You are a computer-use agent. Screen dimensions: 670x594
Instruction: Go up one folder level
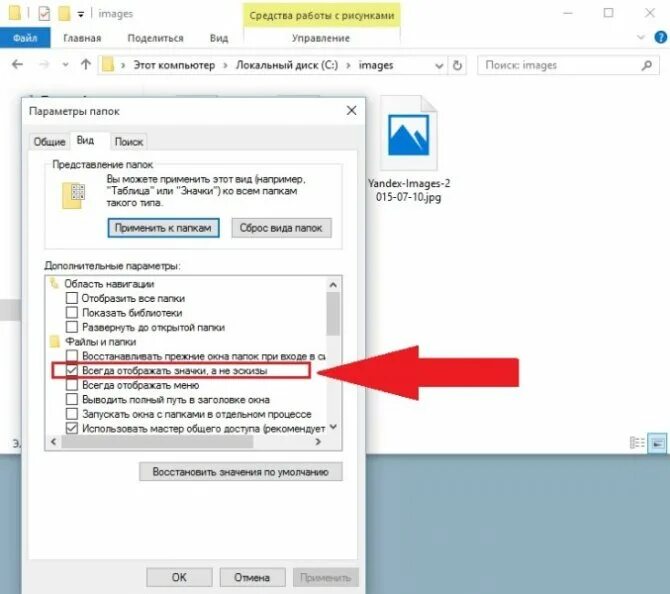point(86,65)
